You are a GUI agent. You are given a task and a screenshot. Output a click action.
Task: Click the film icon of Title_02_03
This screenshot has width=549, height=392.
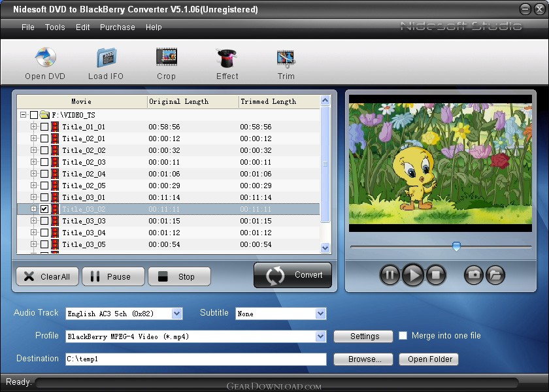coord(55,162)
